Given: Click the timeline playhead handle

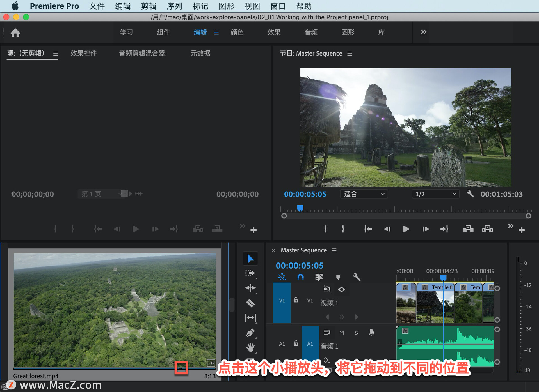Looking at the screenshot, I should coord(443,278).
